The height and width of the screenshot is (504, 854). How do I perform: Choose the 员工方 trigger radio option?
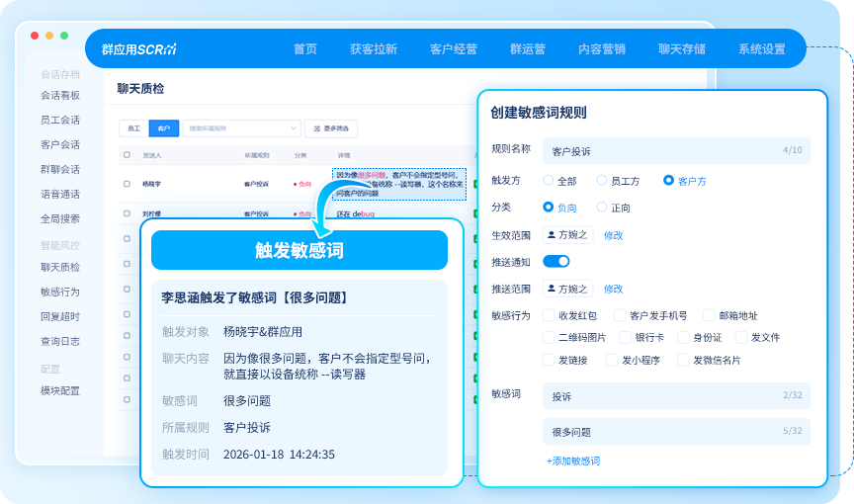602,180
